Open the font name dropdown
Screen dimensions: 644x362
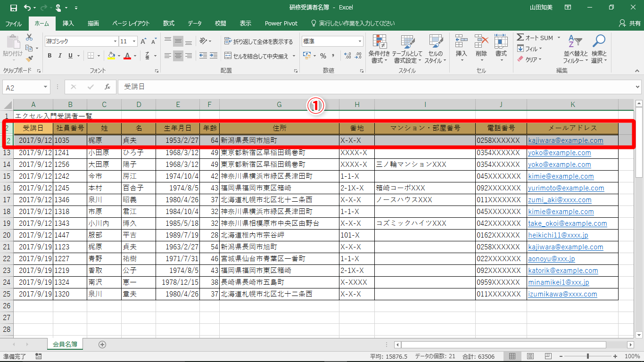[x=114, y=41]
